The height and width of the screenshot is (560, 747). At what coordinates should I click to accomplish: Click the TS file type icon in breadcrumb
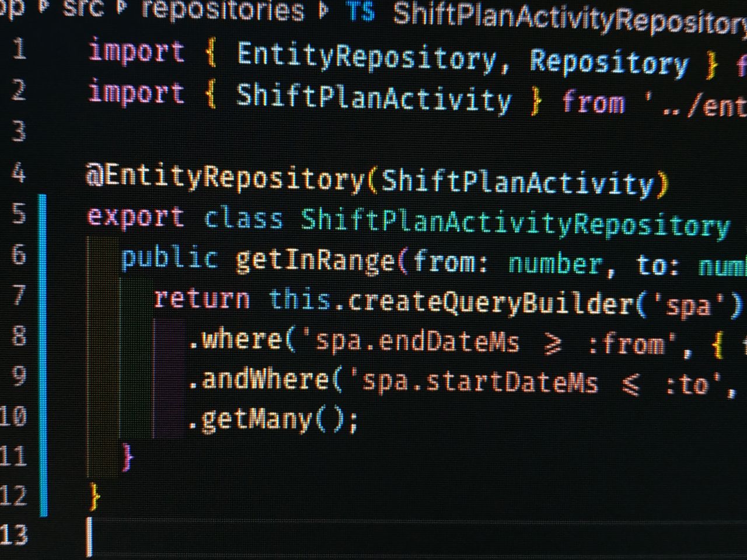[360, 12]
